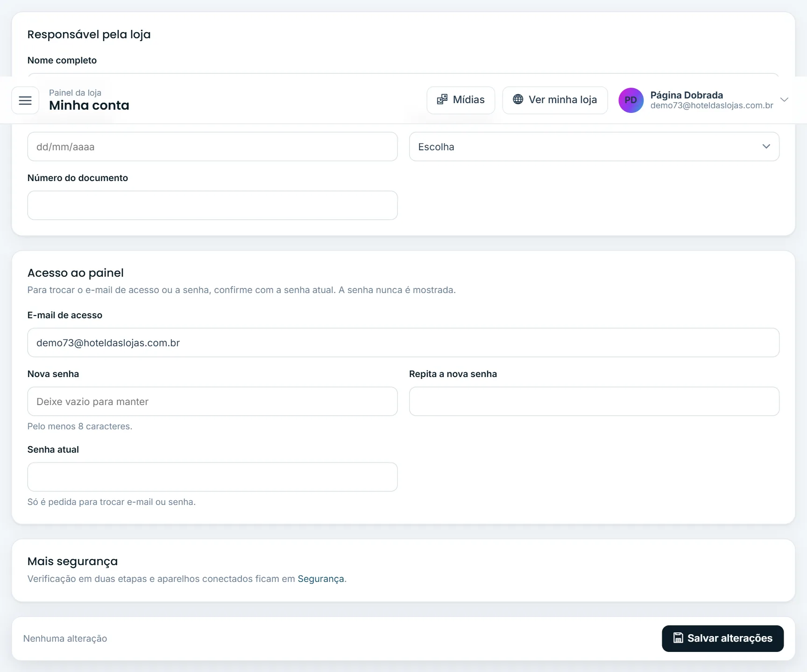Image resolution: width=807 pixels, height=672 pixels.
Task: Click the "Nenhuma alteração" status text
Action: tap(65, 638)
